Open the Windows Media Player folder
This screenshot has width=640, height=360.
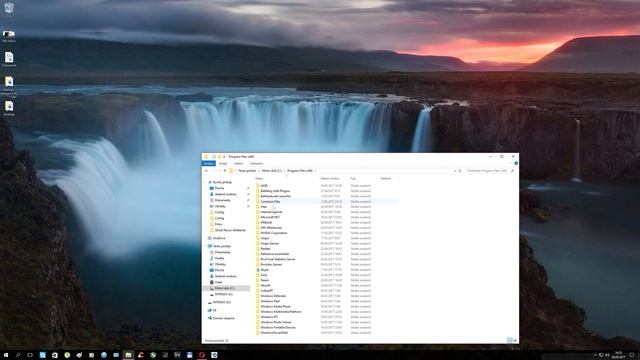tap(276, 307)
